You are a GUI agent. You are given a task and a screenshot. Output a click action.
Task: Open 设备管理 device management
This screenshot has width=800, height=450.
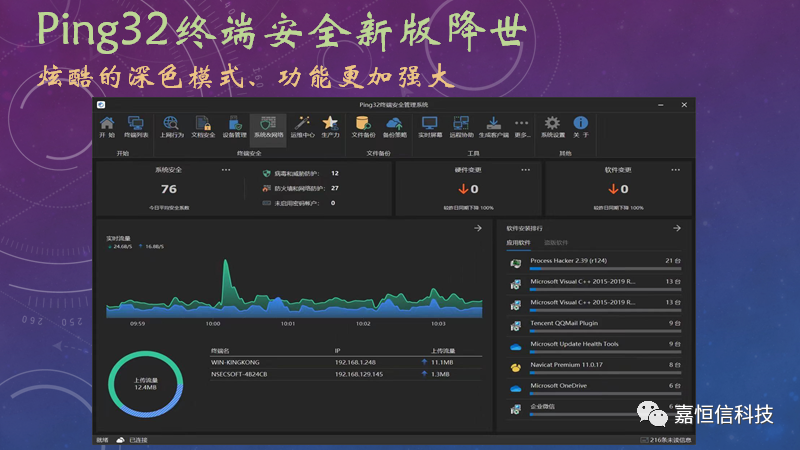point(235,127)
